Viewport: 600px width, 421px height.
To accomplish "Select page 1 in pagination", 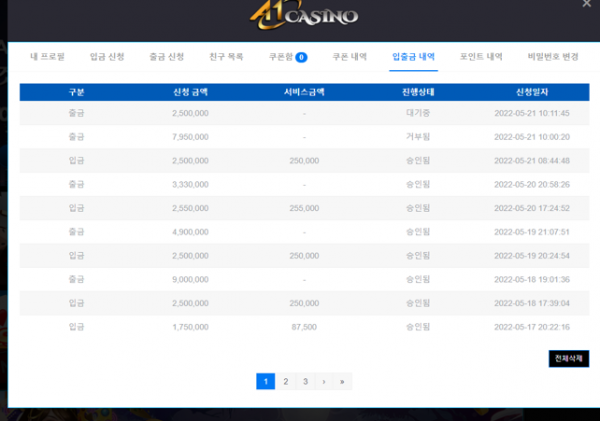I will tap(266, 381).
